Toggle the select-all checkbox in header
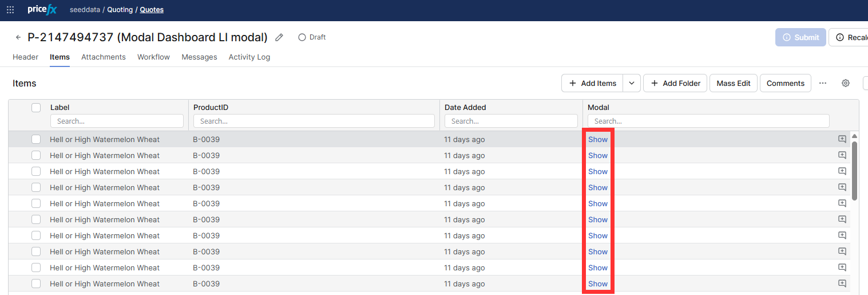The height and width of the screenshot is (295, 868). click(36, 108)
